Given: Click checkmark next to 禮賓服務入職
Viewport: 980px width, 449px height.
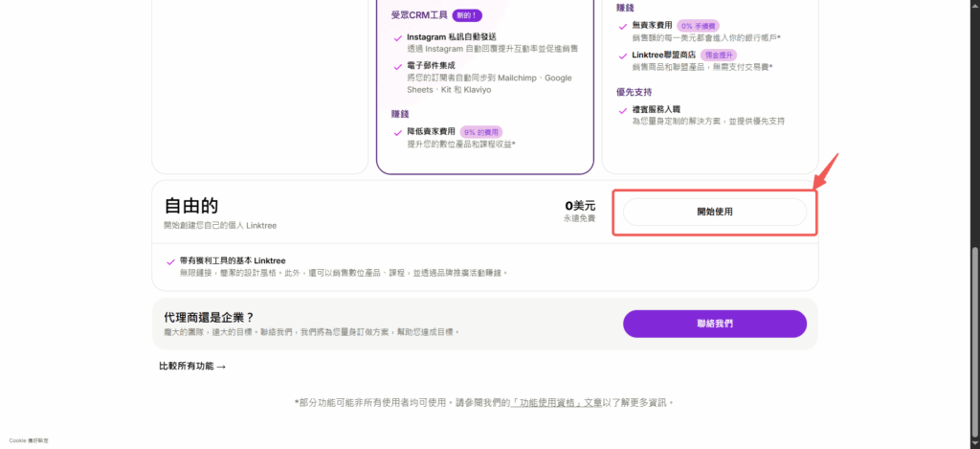Looking at the screenshot, I should pyautogui.click(x=623, y=111).
